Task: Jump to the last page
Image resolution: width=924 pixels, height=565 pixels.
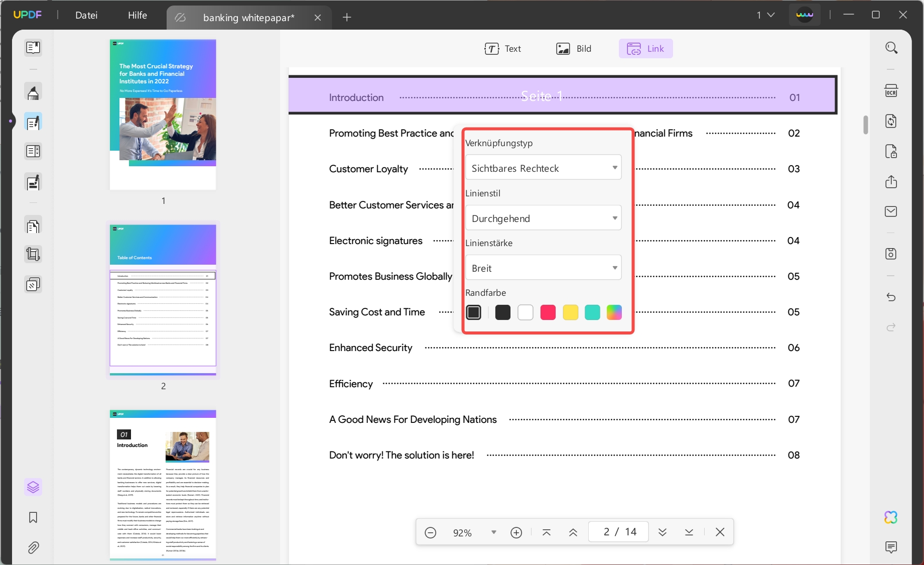Action: click(689, 532)
